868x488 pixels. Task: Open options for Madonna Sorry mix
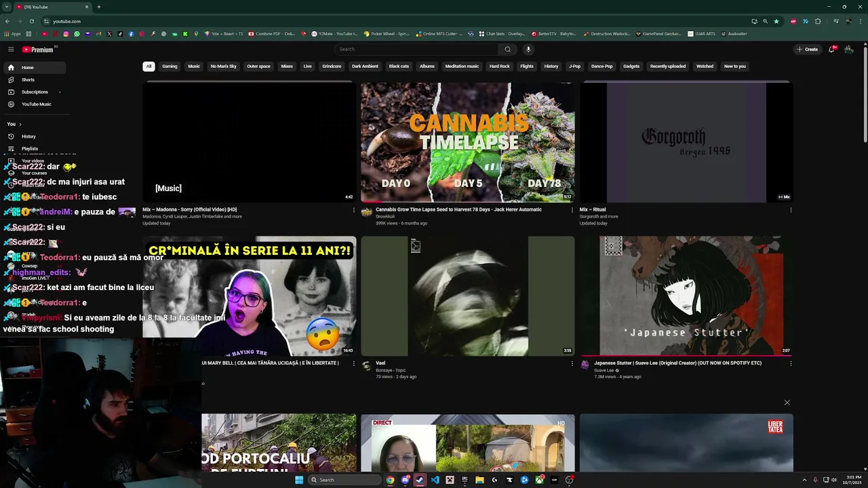(x=353, y=210)
